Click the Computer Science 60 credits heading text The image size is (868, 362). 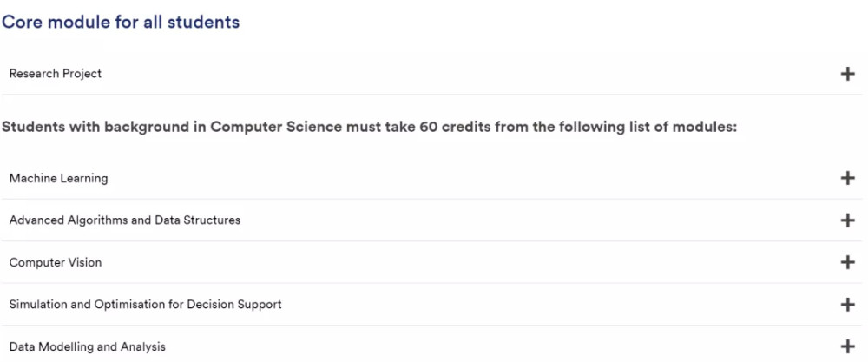click(x=369, y=127)
